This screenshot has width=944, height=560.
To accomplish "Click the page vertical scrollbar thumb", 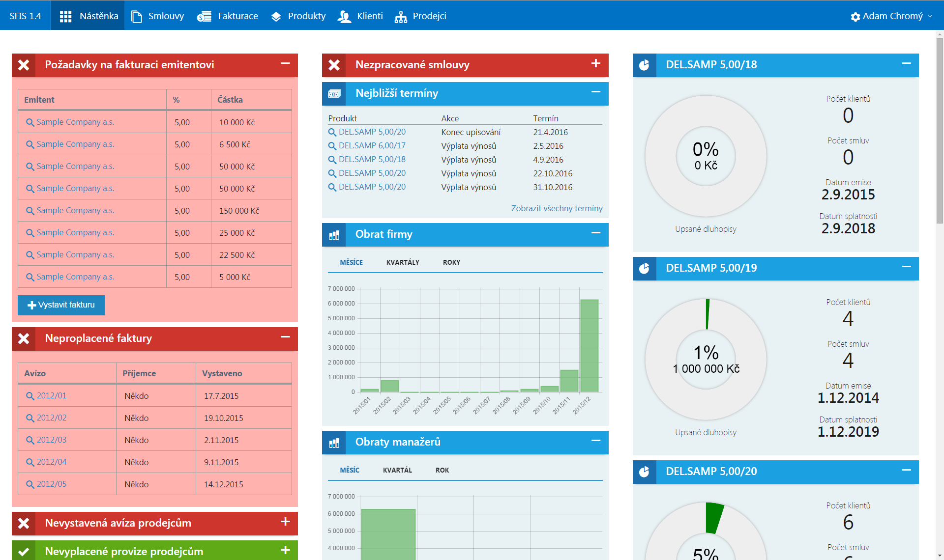I will point(940,130).
